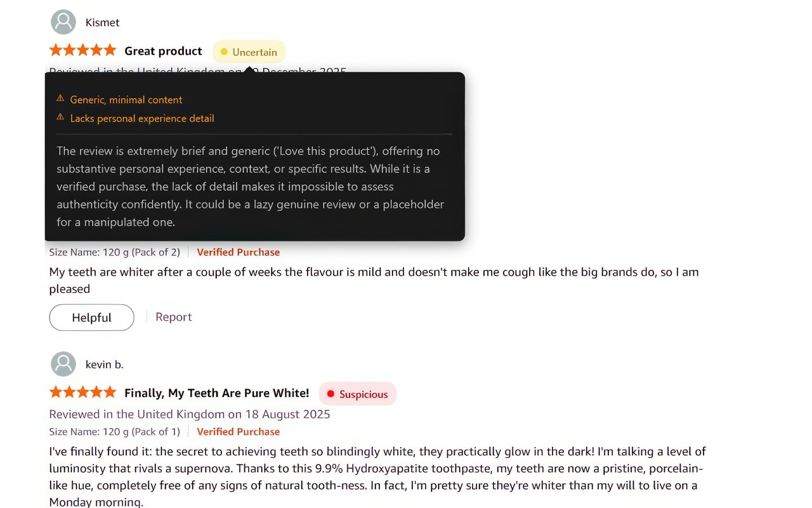Image resolution: width=812 pixels, height=508 pixels.
Task: Expand the "Generic, minimal content" warning entry
Action: tap(125, 99)
